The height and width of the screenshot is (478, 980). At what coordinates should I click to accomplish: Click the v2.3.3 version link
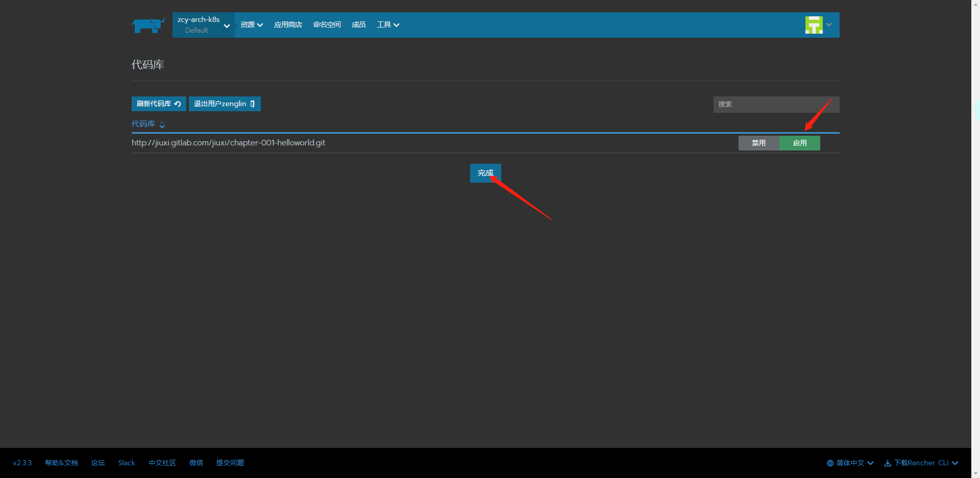click(22, 463)
